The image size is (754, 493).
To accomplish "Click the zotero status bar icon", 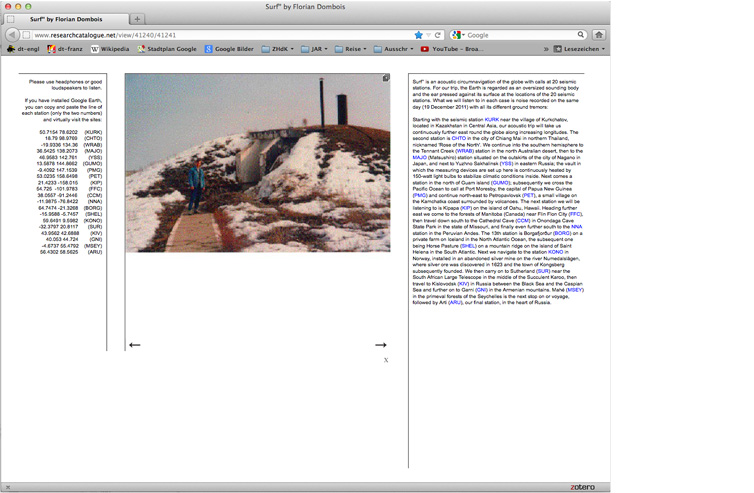I will coord(582,487).
